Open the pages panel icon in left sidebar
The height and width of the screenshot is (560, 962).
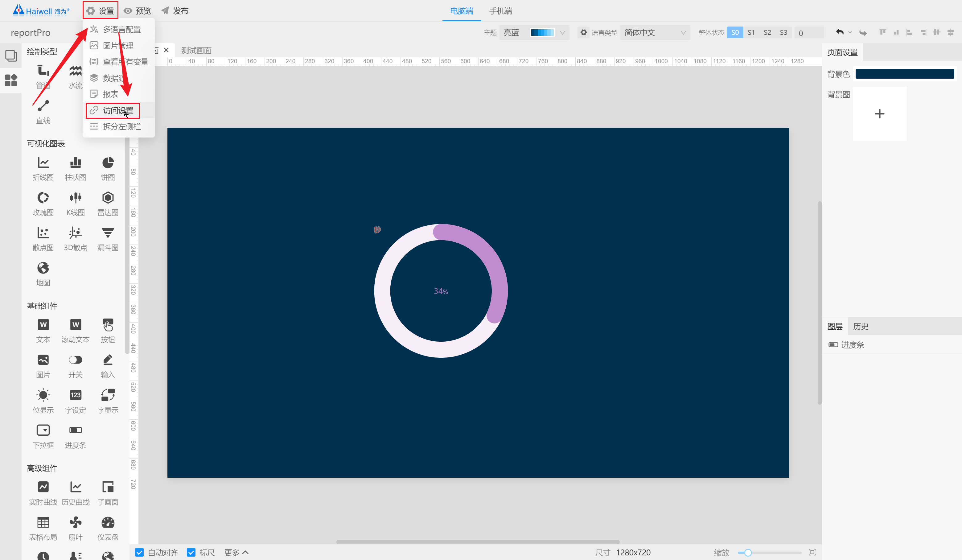[x=11, y=56]
